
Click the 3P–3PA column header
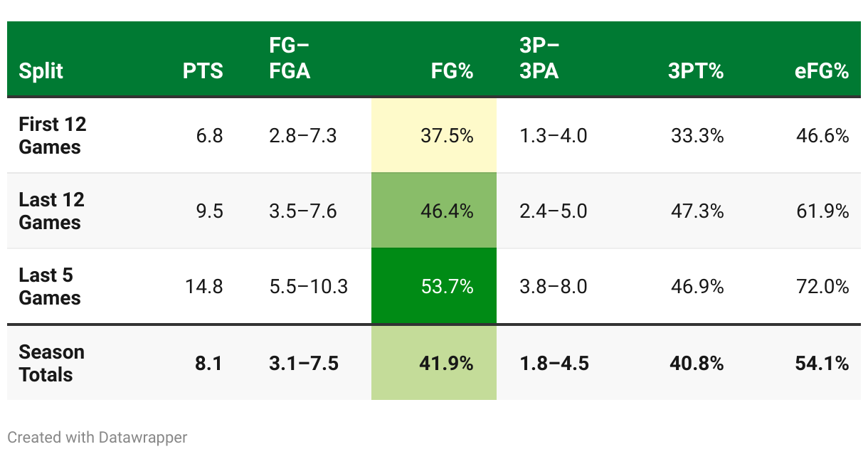click(539, 60)
